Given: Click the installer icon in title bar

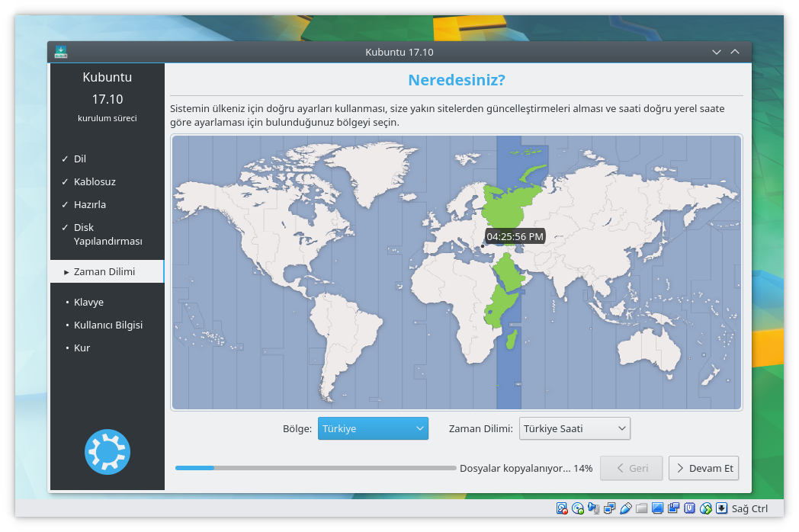Looking at the screenshot, I should 61,52.
